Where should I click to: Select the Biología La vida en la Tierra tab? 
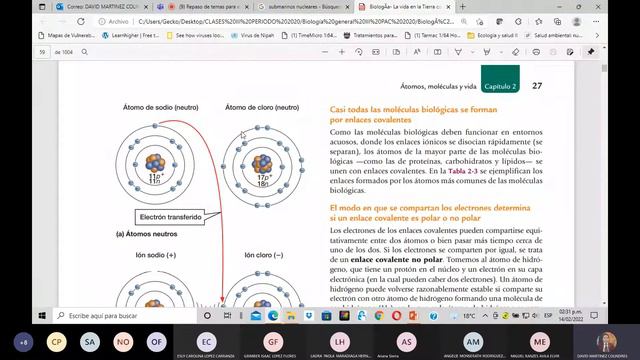point(404,7)
